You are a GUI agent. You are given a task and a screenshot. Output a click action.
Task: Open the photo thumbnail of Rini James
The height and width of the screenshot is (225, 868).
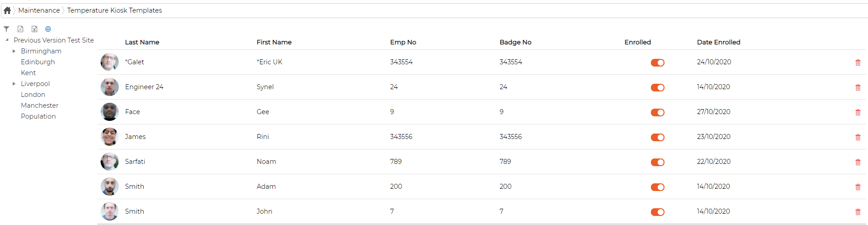point(110,137)
